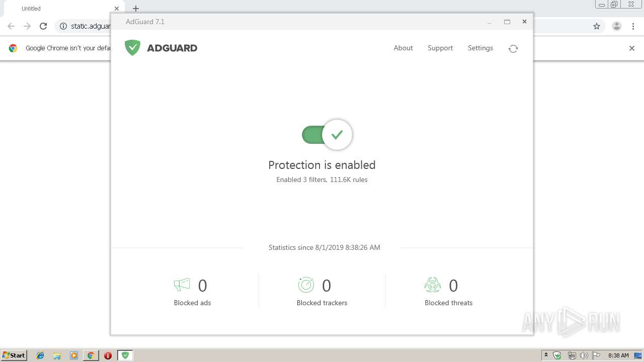Open network status tray icon
Image resolution: width=644 pixels, height=362 pixels.
pyautogui.click(x=572, y=355)
